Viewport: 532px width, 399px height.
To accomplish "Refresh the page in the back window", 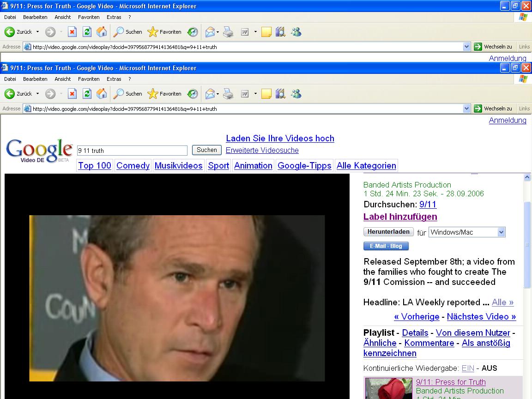I will [x=87, y=32].
